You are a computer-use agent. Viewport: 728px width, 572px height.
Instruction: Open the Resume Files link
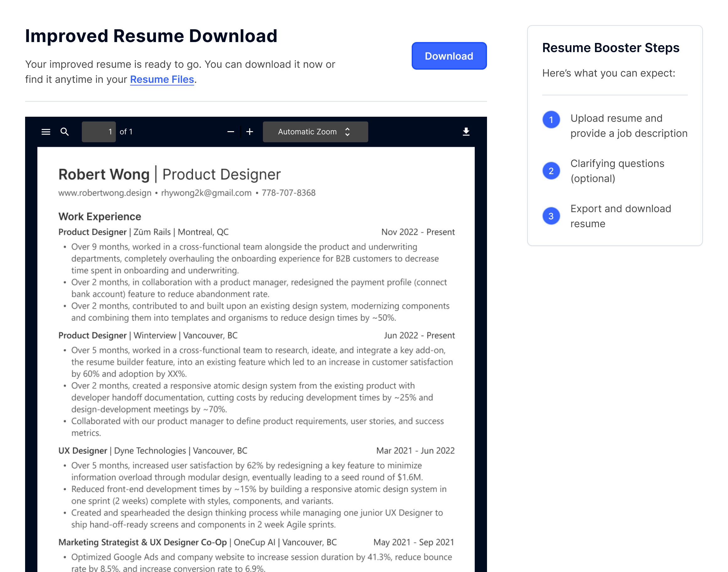tap(162, 80)
